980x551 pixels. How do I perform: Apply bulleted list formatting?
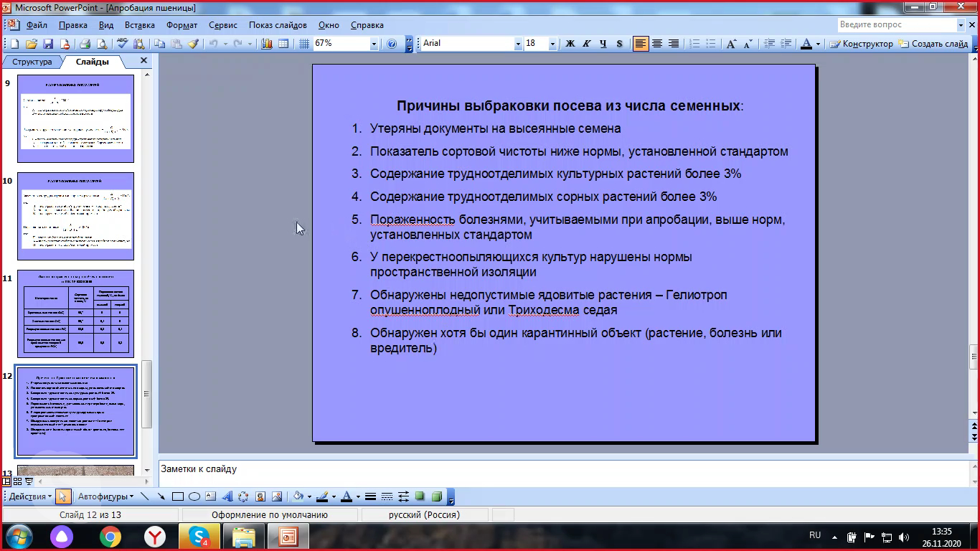tap(710, 44)
